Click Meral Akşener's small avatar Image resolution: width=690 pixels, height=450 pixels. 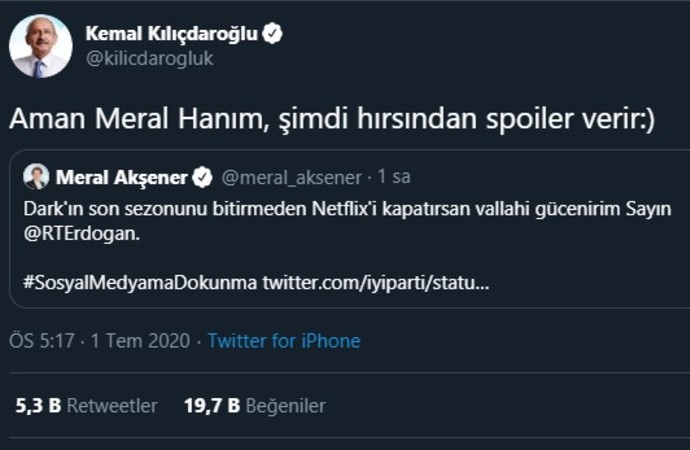(x=36, y=177)
